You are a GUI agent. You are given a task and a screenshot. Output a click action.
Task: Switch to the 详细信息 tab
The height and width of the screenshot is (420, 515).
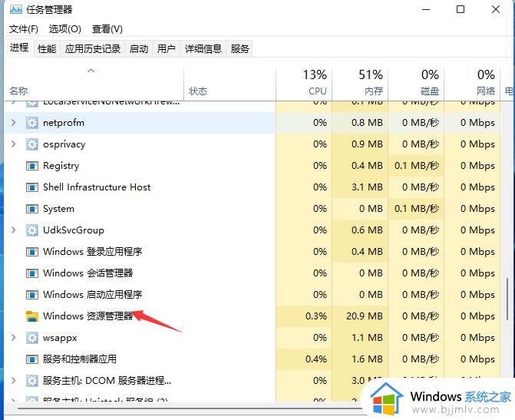203,49
